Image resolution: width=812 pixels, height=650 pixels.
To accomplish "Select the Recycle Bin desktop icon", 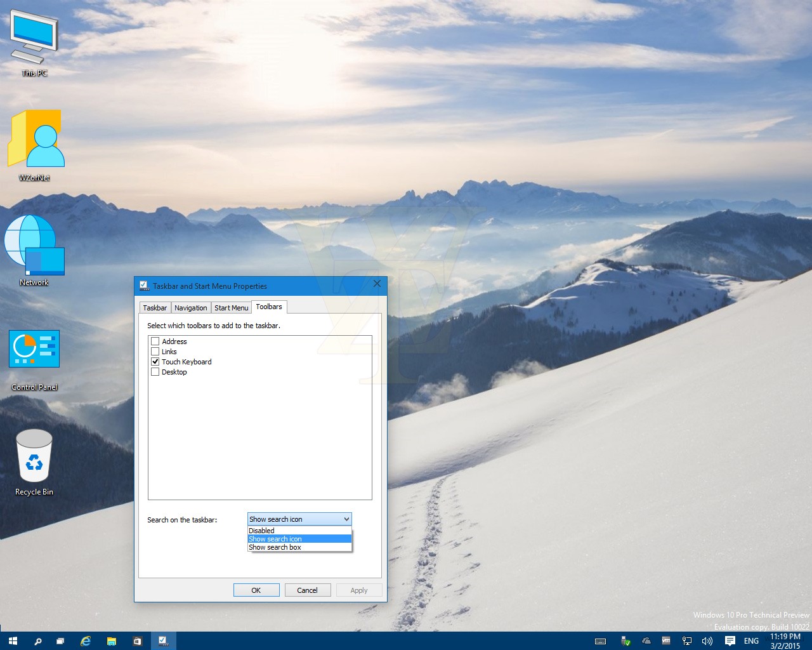I will (x=34, y=462).
